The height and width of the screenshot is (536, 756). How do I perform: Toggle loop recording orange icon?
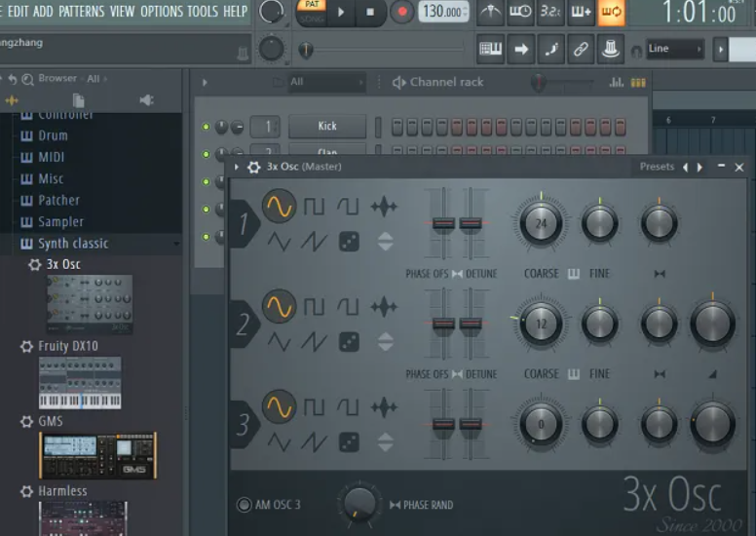click(611, 12)
